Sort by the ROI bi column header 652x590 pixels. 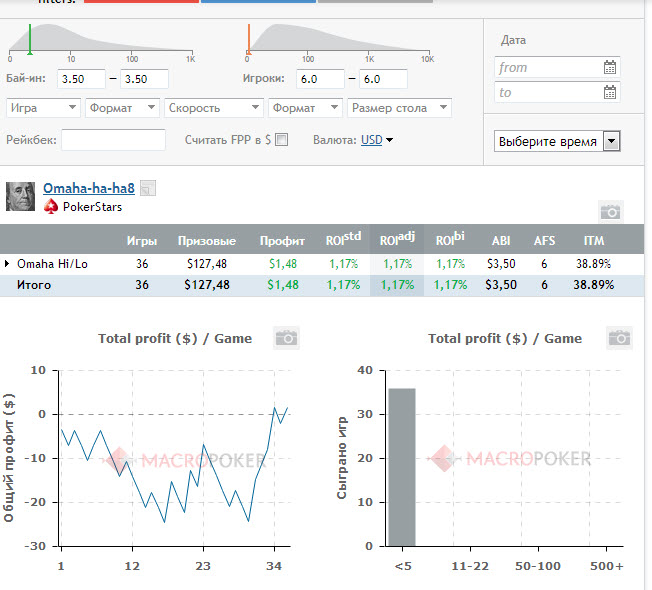450,239
